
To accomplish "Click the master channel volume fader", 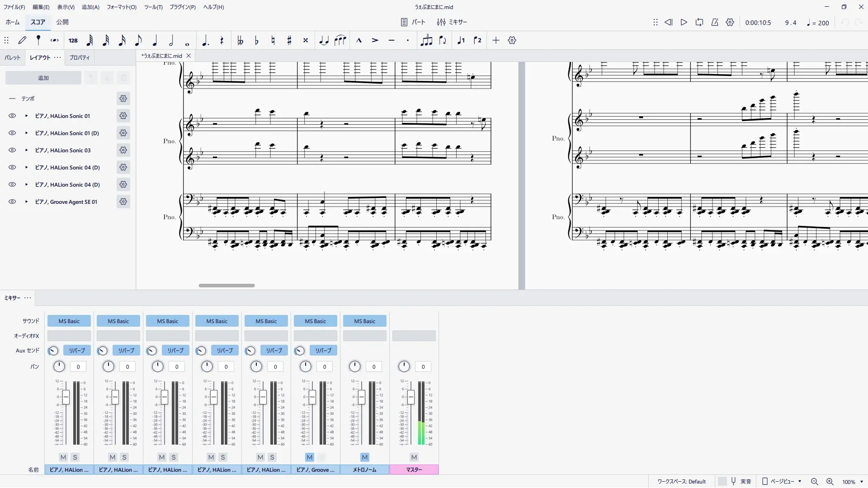I will coord(410,397).
